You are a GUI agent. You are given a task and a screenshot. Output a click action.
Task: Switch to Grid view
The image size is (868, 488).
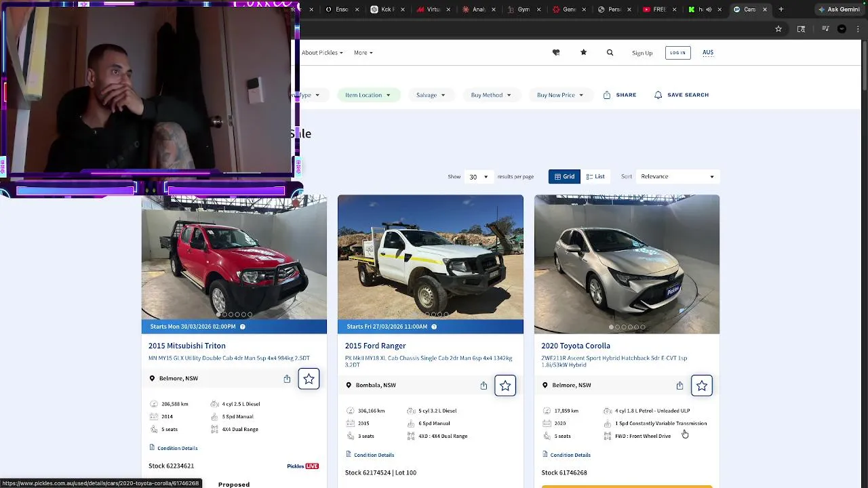[564, 176]
